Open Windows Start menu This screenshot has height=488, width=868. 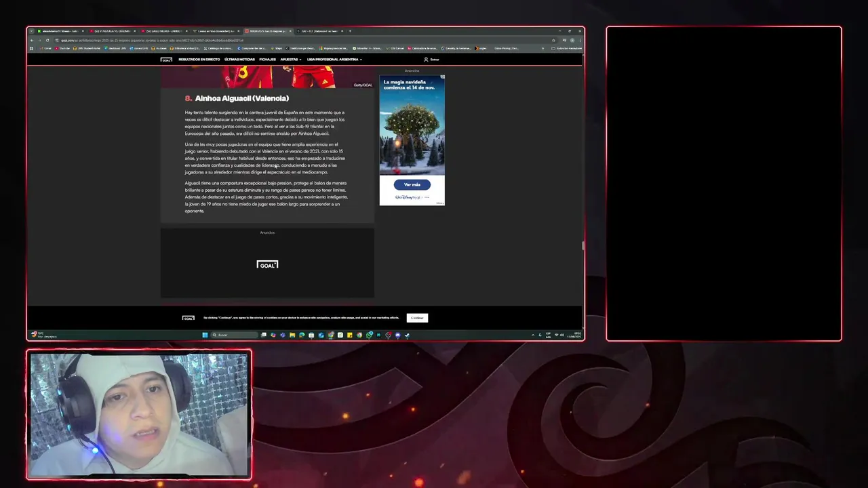[204, 335]
